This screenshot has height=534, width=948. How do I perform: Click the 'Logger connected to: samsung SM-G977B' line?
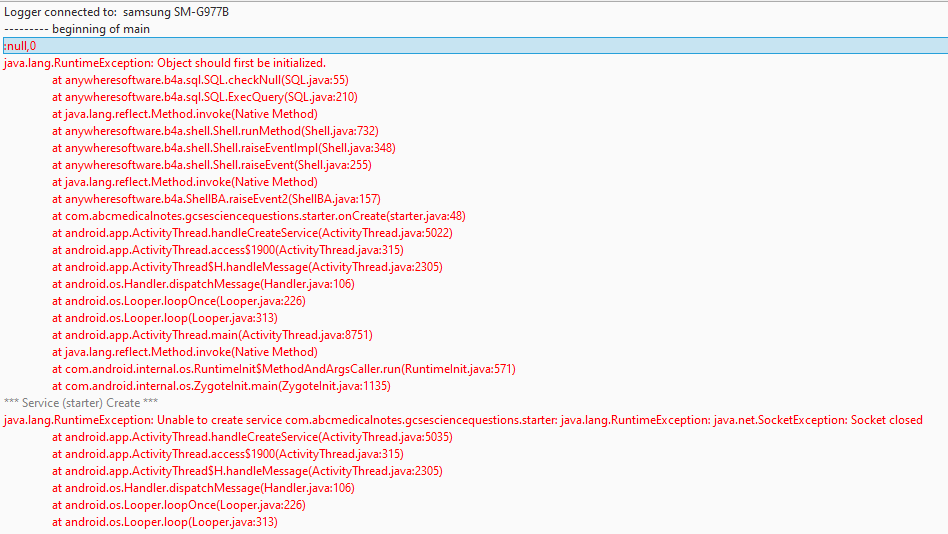pos(116,12)
